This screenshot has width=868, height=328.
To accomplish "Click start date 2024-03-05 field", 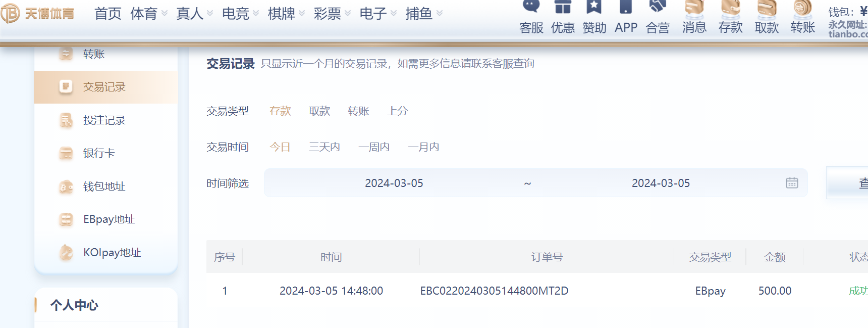I will tap(394, 183).
